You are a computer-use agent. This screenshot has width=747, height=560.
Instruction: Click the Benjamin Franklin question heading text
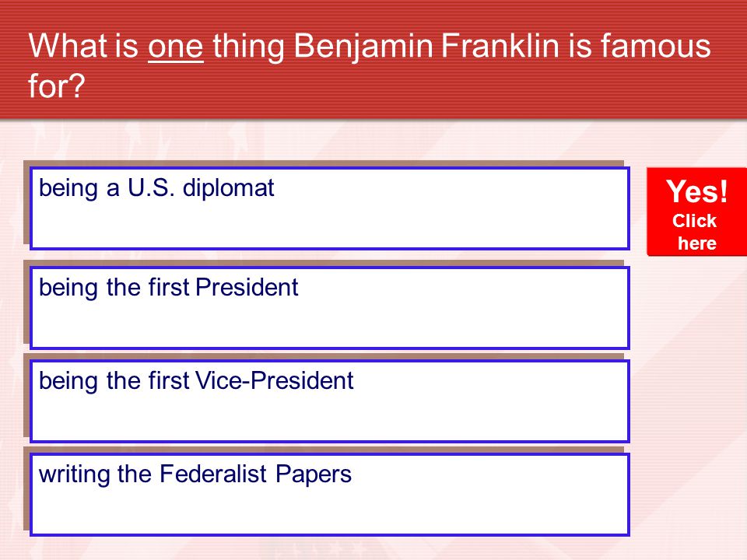tap(369, 65)
